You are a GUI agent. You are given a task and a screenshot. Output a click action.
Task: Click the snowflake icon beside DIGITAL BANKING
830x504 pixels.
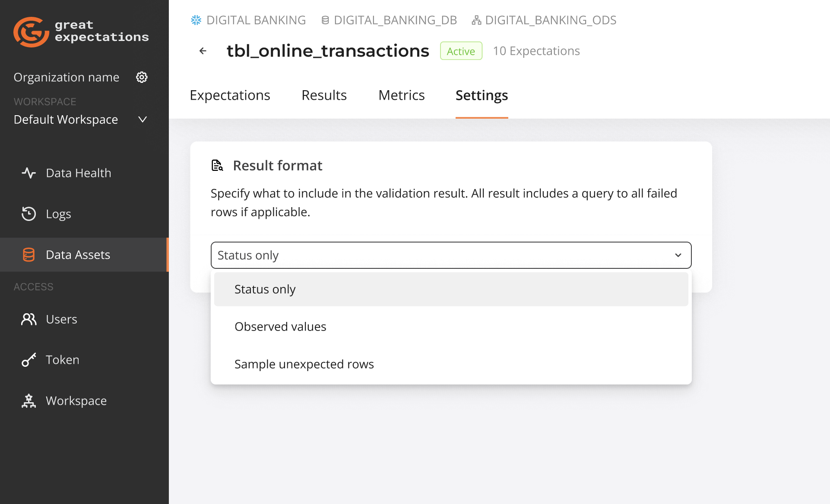[x=196, y=20]
